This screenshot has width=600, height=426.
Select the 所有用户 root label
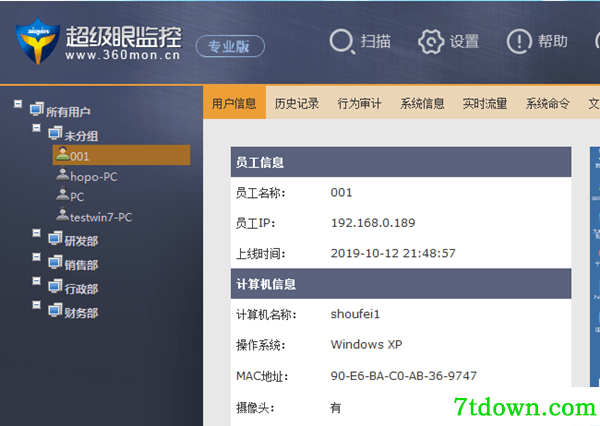click(x=68, y=112)
